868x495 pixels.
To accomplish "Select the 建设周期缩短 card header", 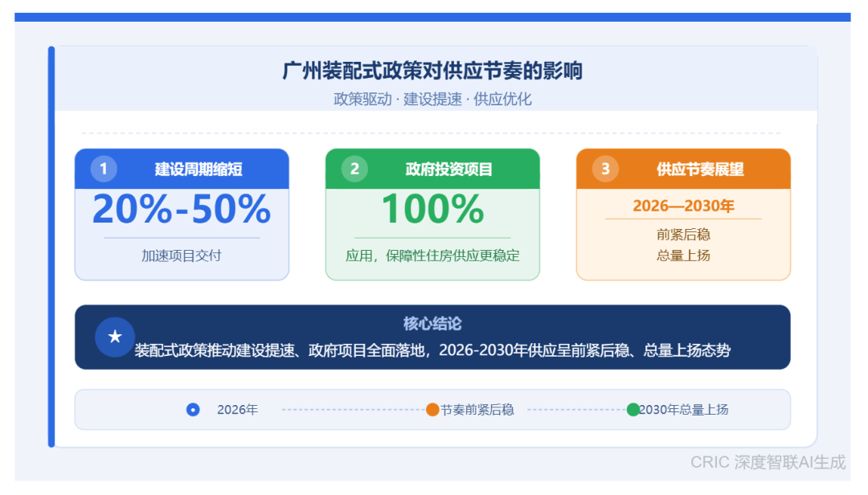I will click(x=198, y=170).
